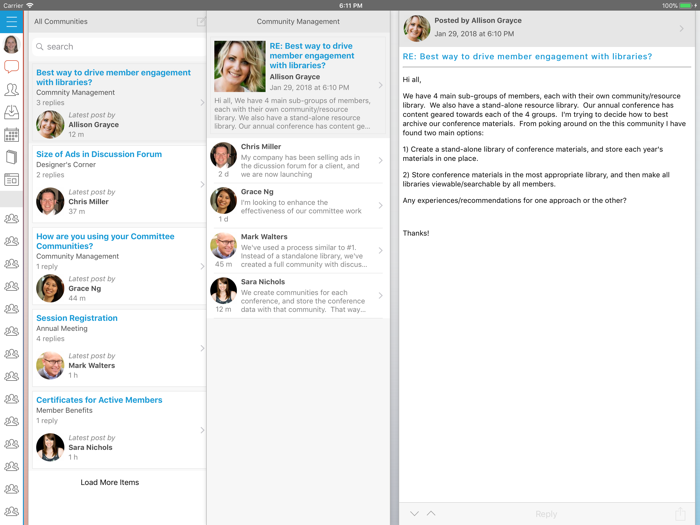This screenshot has width=700, height=525.
Task: Open Sara Nichols' reply chevron
Action: tap(380, 296)
